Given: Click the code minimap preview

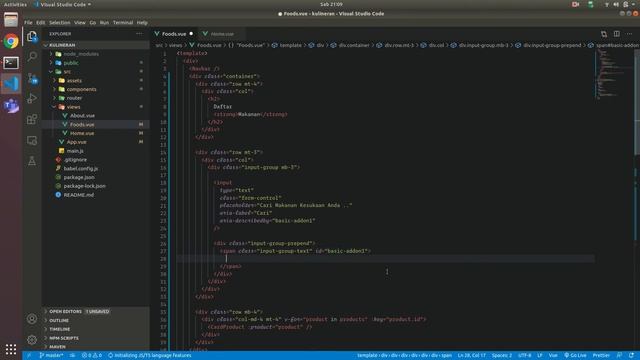Looking at the screenshot, I should [x=614, y=74].
